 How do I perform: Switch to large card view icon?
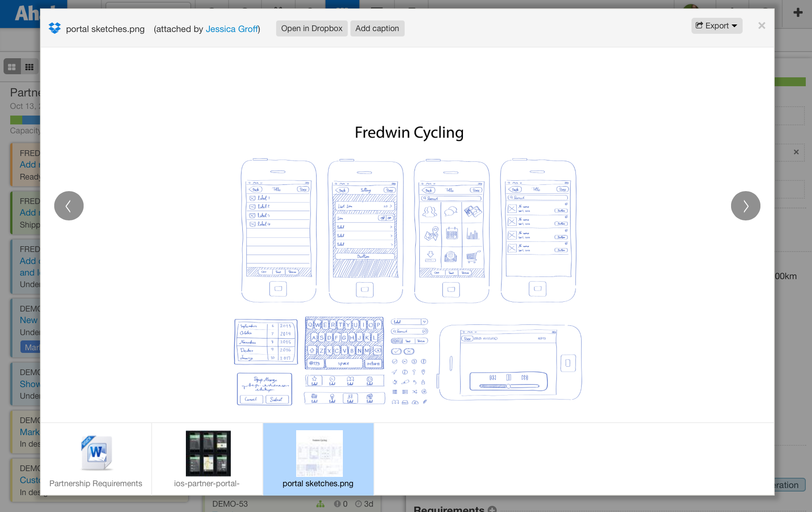(12, 67)
